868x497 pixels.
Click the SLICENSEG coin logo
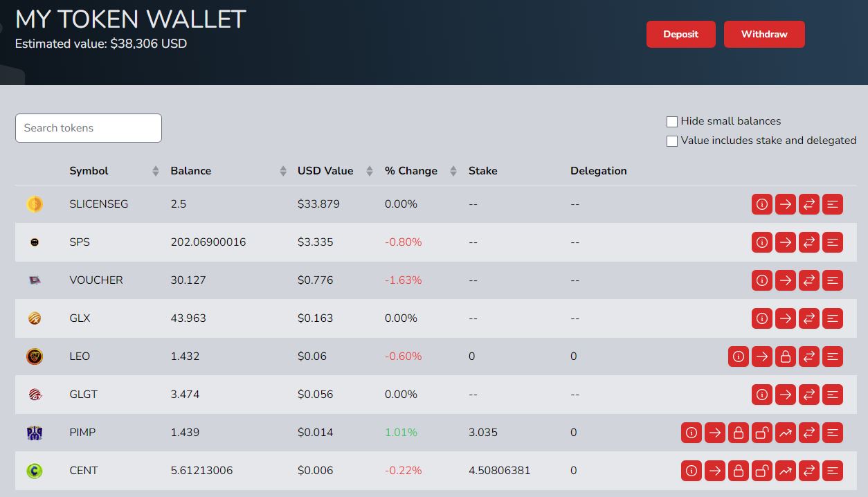tap(35, 204)
